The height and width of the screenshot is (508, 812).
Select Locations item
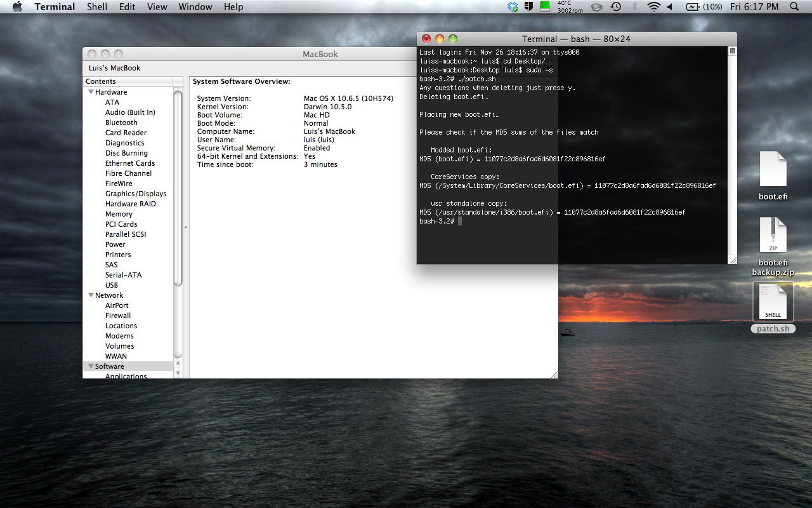point(121,326)
